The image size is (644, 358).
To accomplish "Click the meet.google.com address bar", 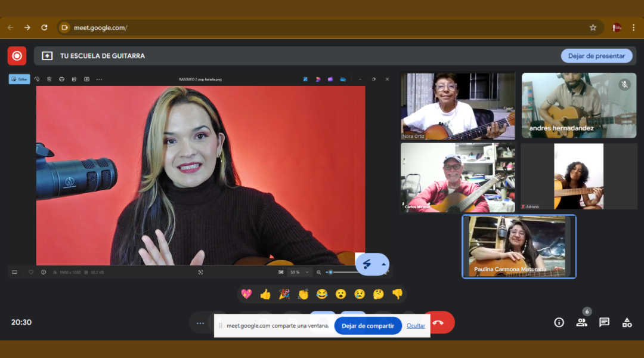I will (x=330, y=27).
